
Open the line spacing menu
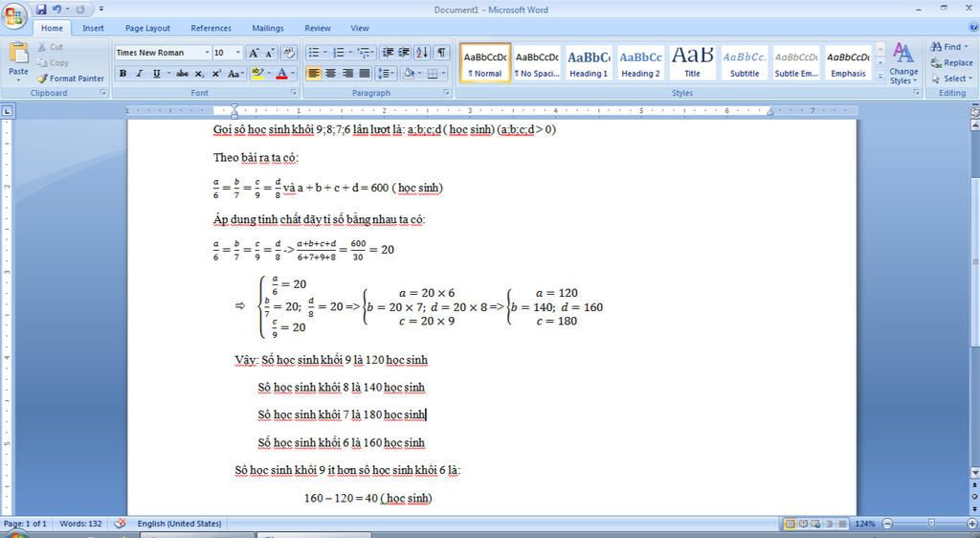tap(387, 74)
